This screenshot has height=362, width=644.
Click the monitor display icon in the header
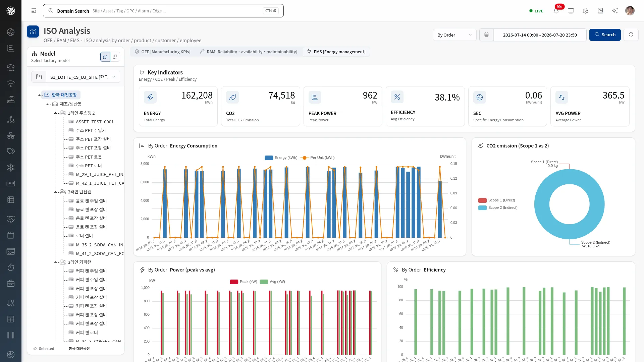[571, 11]
